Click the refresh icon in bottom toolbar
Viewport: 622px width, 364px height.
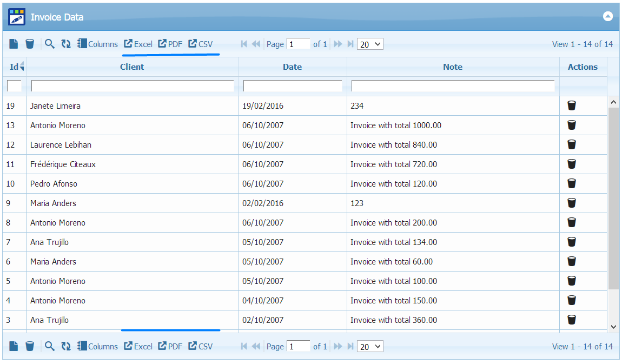tap(66, 346)
